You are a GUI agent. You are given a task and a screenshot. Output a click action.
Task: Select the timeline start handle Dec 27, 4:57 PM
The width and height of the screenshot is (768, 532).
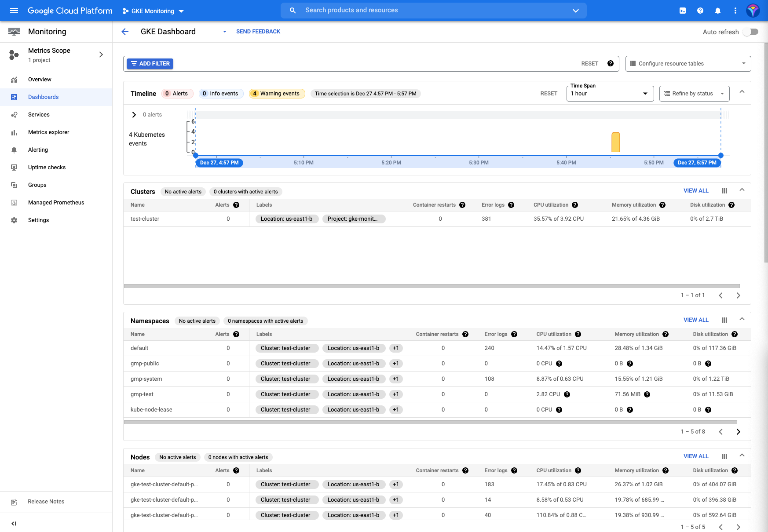tap(196, 155)
